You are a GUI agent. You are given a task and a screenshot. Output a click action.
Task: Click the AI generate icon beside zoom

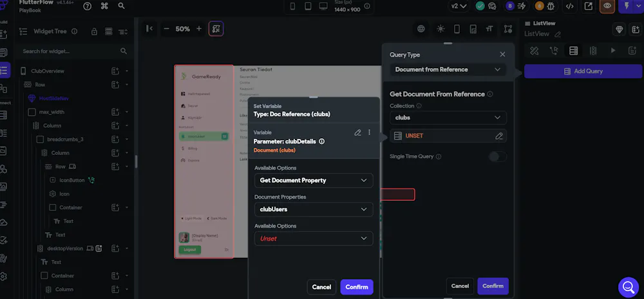click(216, 29)
